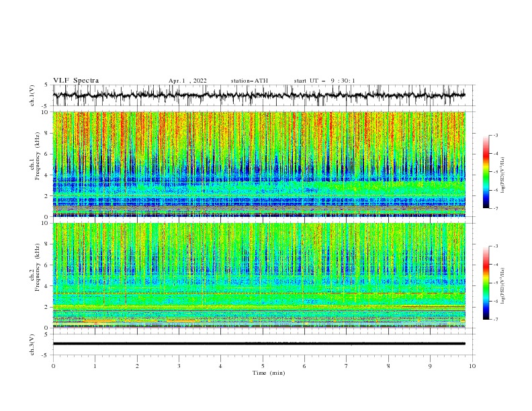Click the "start UT = 9:30:1" text

324,81
